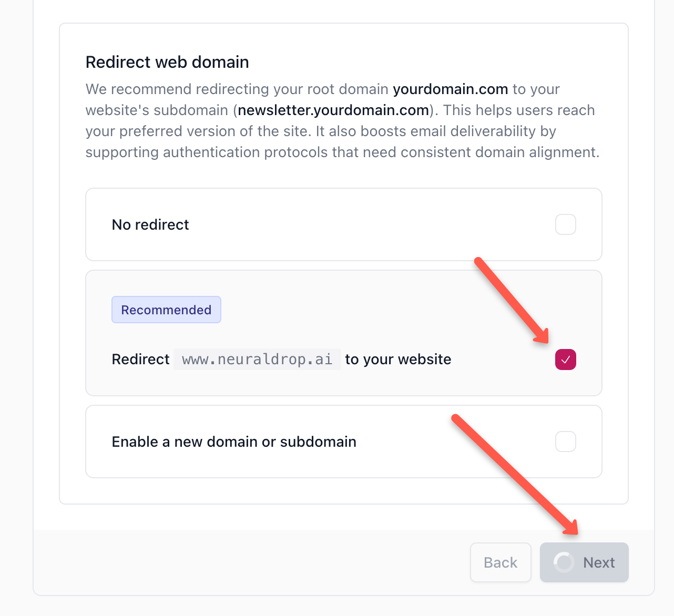
Task: Click the empty checkbox for new domain option
Action: coord(566,442)
